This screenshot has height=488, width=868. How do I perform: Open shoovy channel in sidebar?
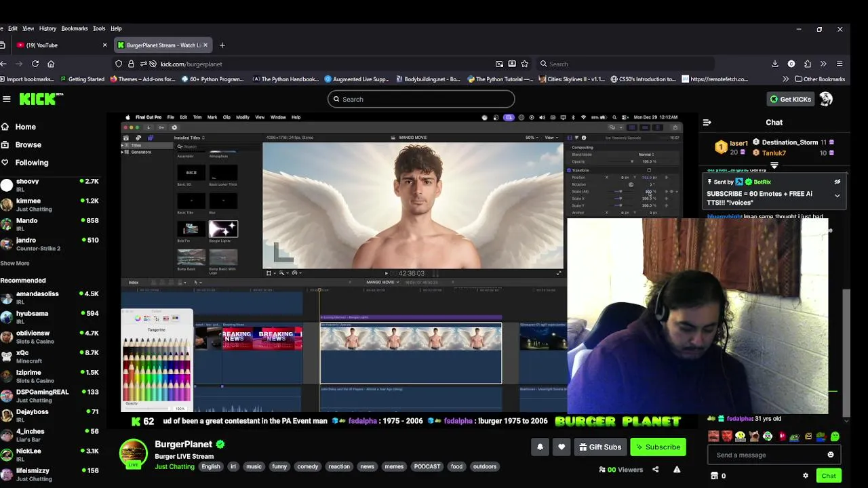[51, 185]
